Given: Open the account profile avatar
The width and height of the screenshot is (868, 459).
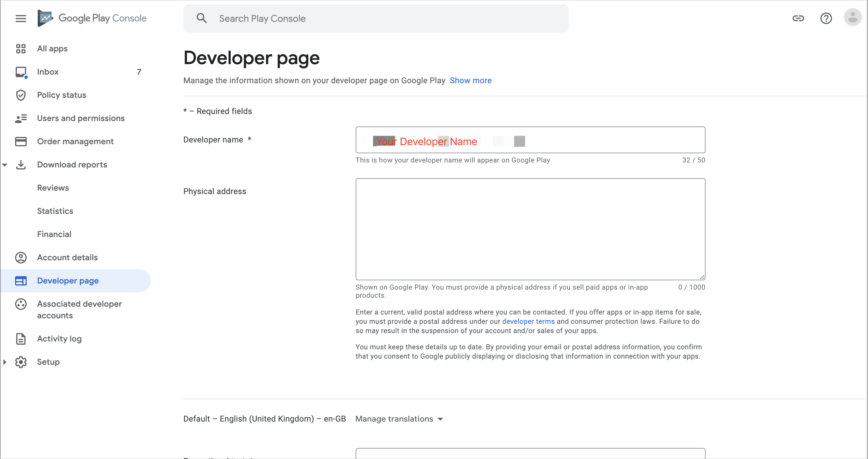Looking at the screenshot, I should (853, 17).
